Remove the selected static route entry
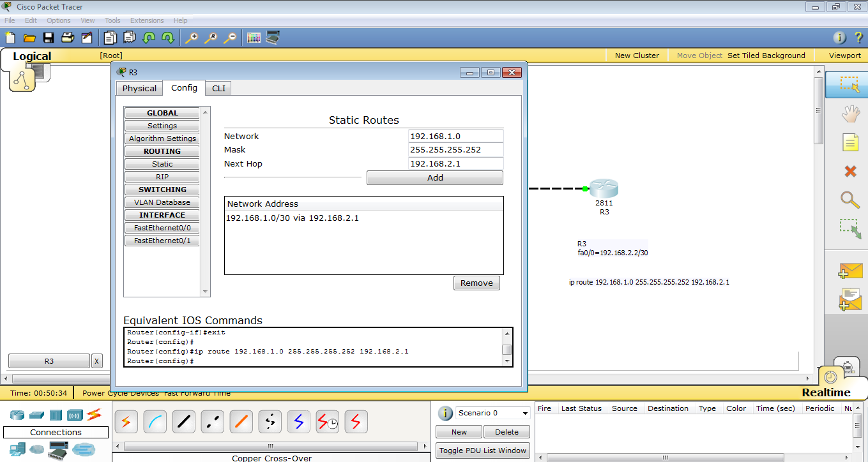Viewport: 868px width, 462px height. tap(476, 283)
